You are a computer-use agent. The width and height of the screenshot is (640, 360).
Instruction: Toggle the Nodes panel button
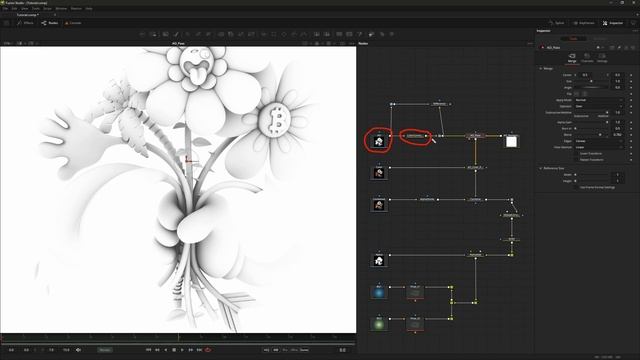click(50, 23)
